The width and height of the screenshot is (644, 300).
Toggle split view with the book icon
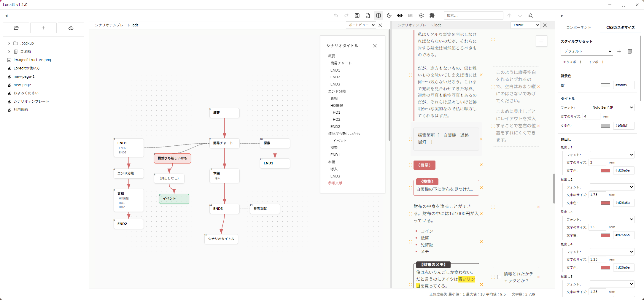point(379,15)
